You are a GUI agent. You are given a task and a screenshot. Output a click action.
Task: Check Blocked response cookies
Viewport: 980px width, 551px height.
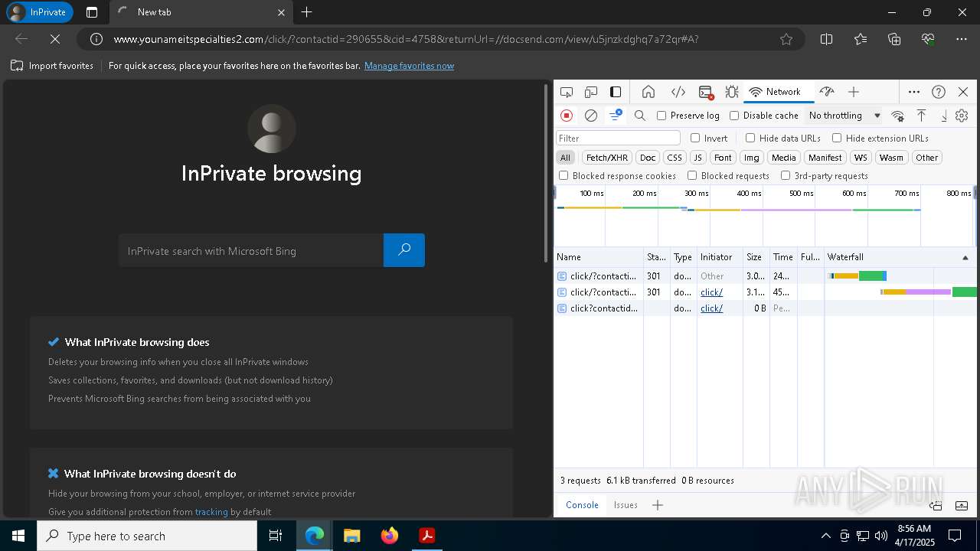tap(563, 175)
